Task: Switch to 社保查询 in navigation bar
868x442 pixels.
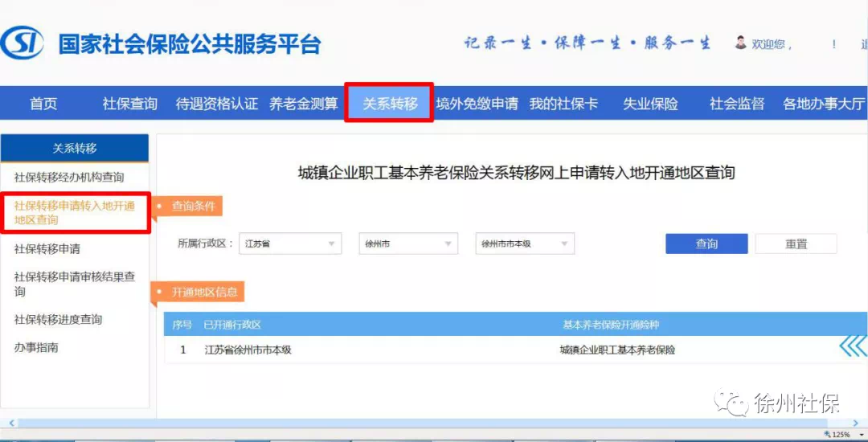Action: pos(129,104)
